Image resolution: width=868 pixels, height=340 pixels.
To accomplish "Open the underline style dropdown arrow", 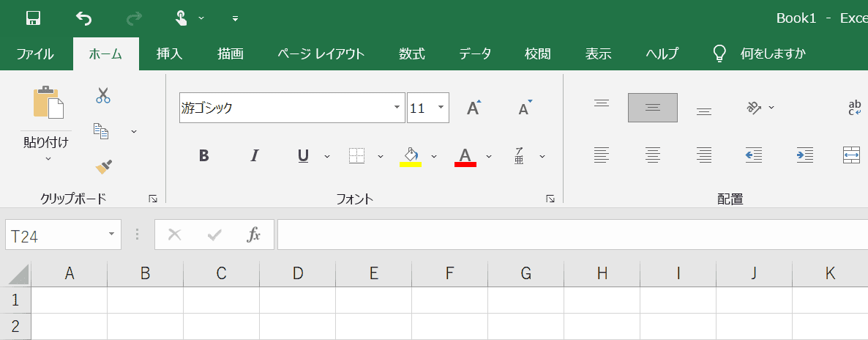I will point(327,156).
